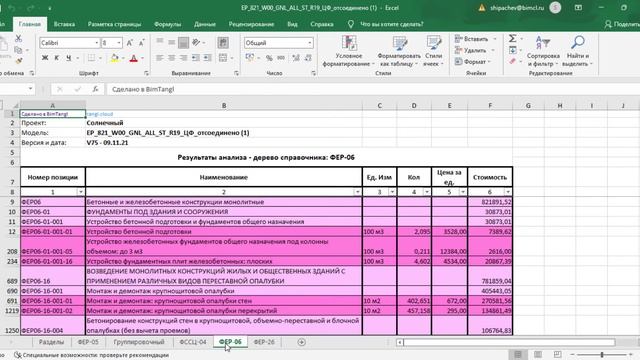Screen dimensions: 640x360
Task: Open sheet tab Разделы
Action: (x=51, y=342)
